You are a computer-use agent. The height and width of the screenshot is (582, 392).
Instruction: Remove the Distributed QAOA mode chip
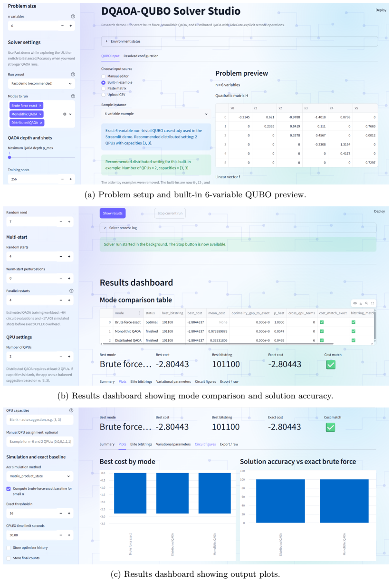pyautogui.click(x=42, y=123)
